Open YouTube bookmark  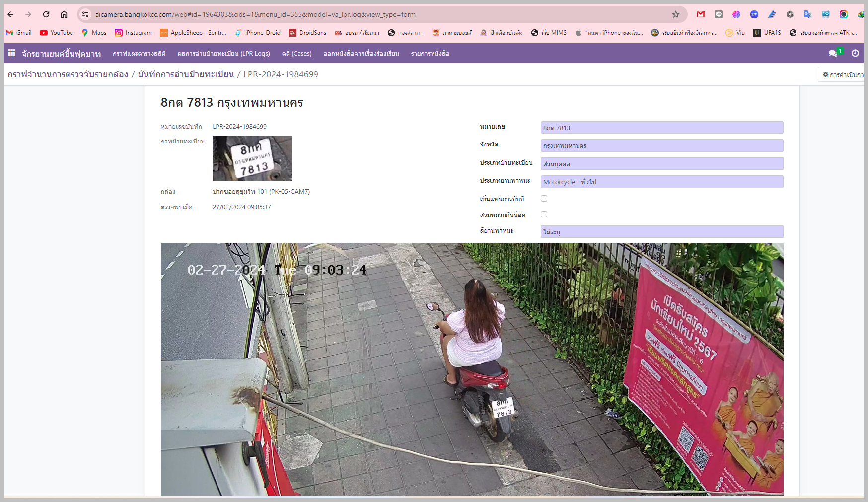tap(56, 33)
